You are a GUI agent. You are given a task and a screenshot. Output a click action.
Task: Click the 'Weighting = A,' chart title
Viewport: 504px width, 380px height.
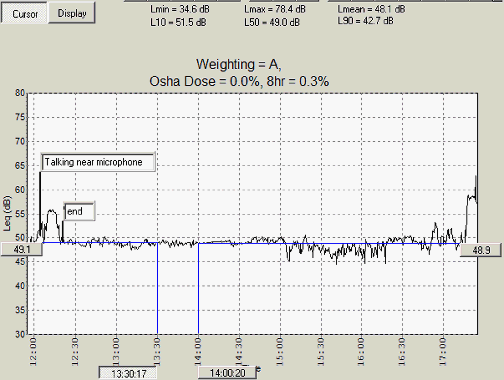(x=239, y=64)
